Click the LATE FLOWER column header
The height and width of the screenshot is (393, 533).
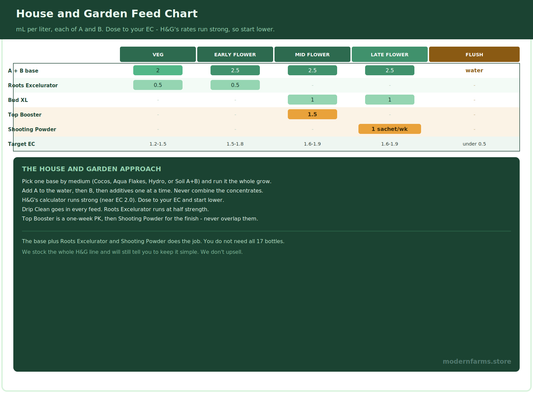390,54
